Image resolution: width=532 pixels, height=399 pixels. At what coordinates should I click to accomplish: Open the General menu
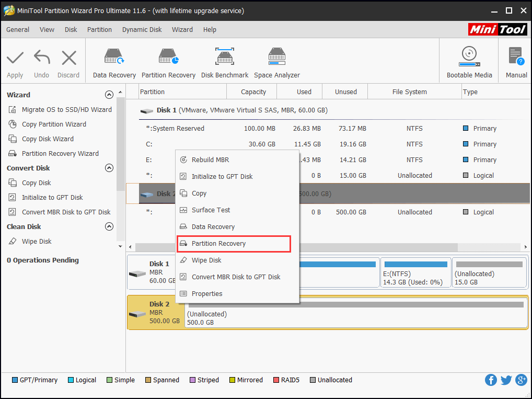[x=18, y=29]
